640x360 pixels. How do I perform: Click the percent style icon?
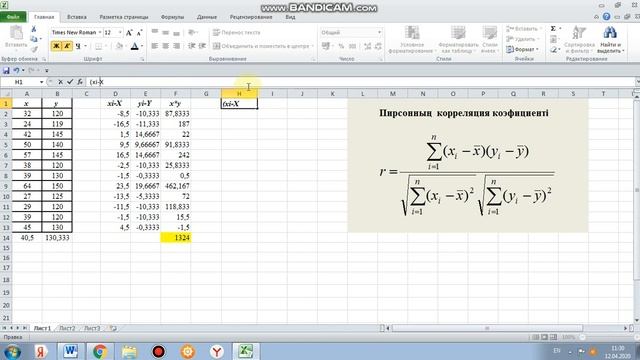[341, 46]
